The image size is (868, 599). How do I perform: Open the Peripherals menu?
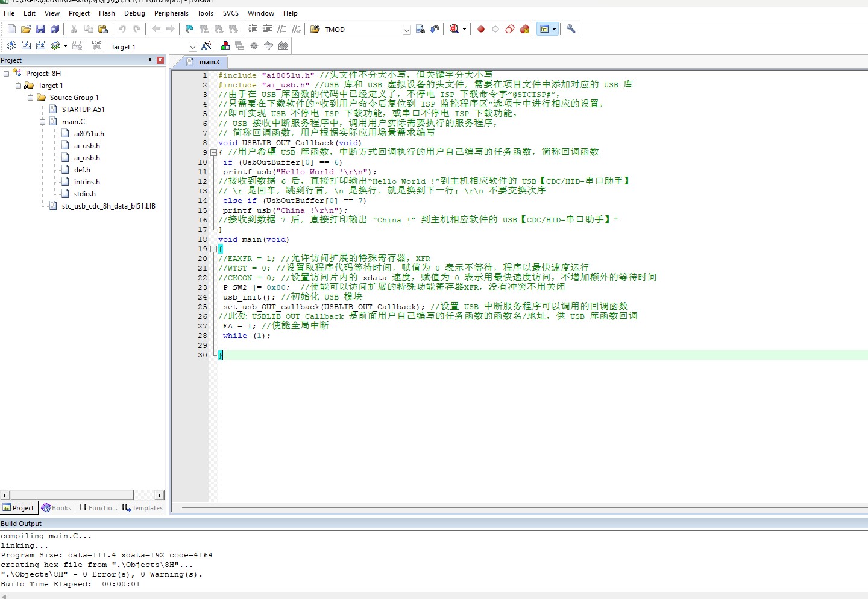[171, 13]
